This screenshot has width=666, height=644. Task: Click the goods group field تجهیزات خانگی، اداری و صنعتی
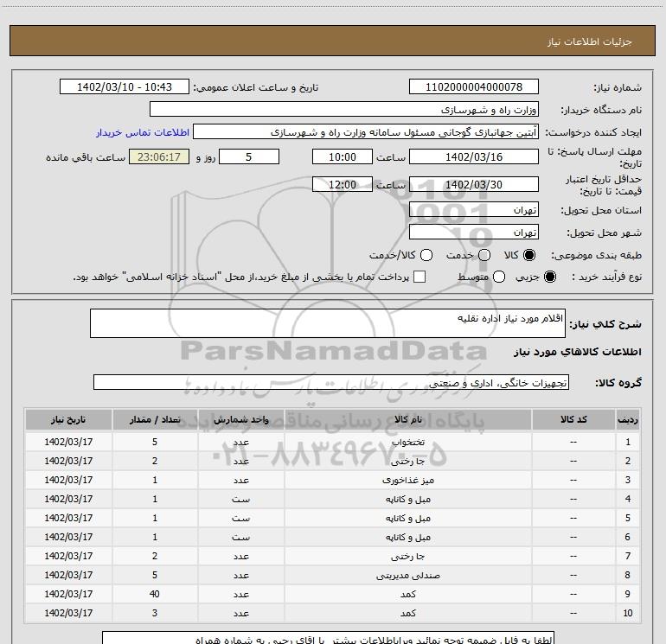331,382
